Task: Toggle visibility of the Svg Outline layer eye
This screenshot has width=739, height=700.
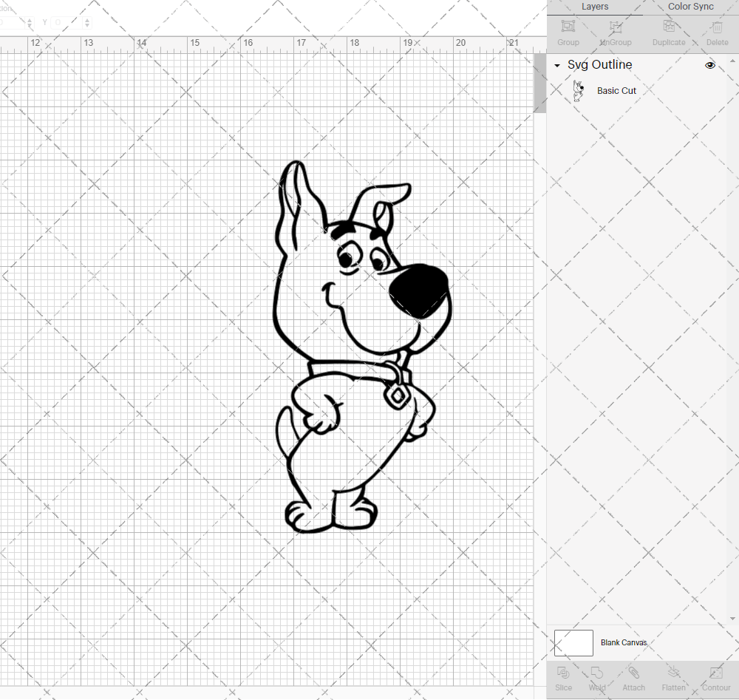Action: [x=710, y=65]
